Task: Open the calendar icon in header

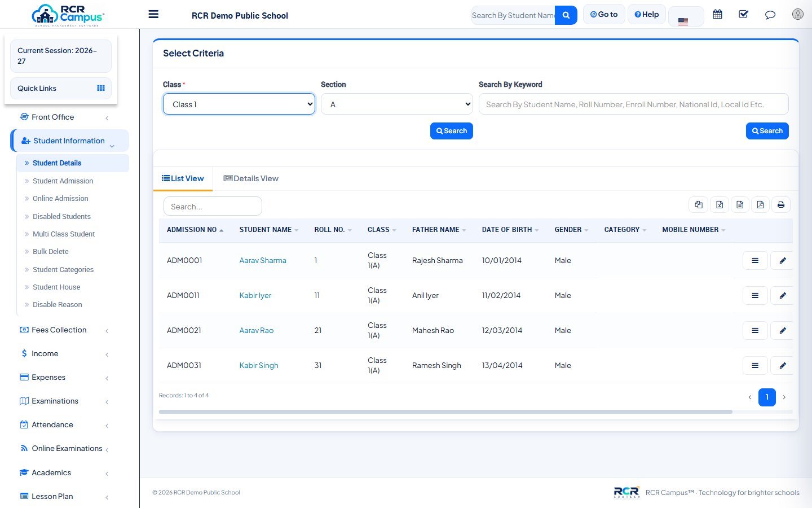Action: [717, 15]
